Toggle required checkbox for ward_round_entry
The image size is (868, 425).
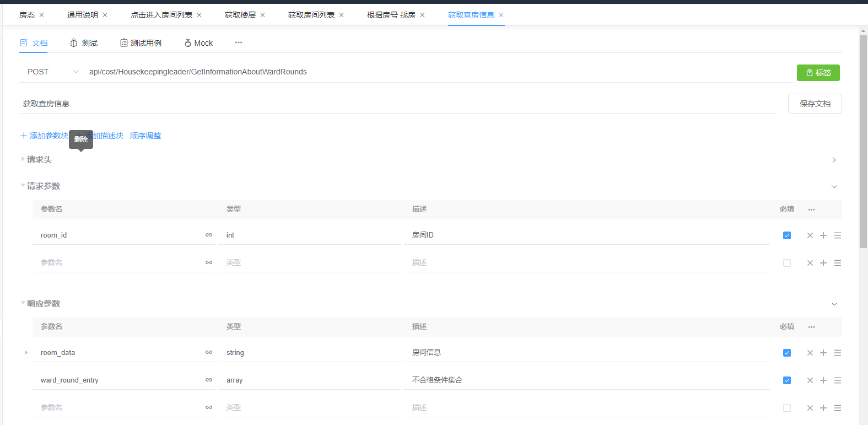click(x=786, y=380)
